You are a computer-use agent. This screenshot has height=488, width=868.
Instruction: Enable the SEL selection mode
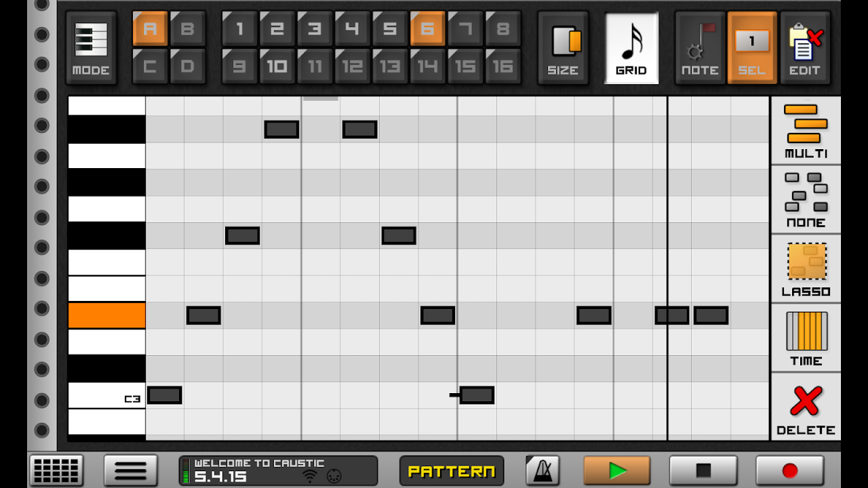(x=753, y=47)
